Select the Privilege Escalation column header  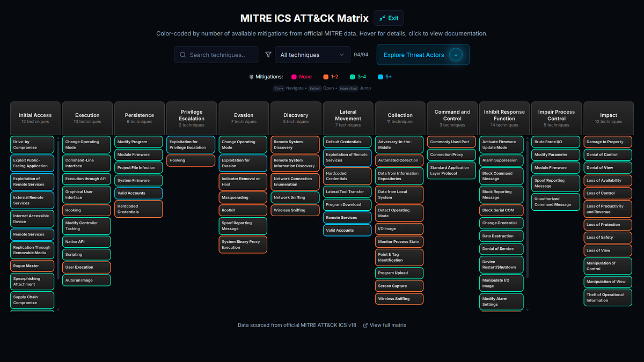click(192, 117)
